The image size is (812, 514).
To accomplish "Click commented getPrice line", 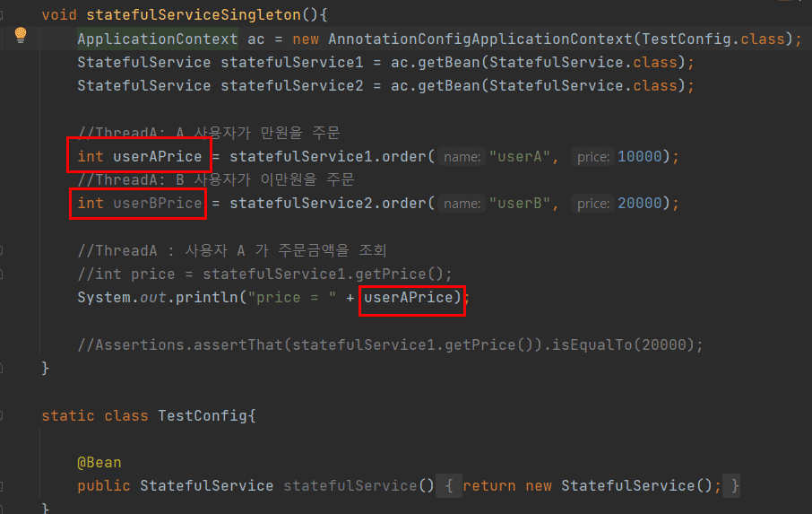I will [x=264, y=274].
